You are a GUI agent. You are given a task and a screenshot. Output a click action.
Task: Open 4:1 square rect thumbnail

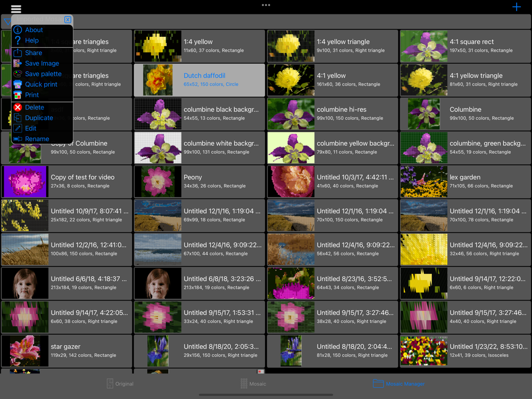(424, 46)
